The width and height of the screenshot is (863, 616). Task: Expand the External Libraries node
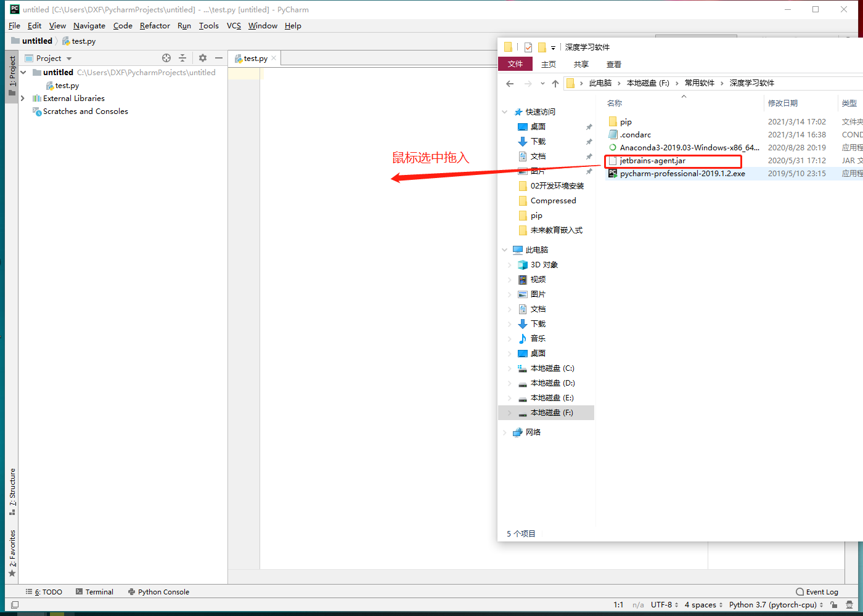pyautogui.click(x=22, y=98)
